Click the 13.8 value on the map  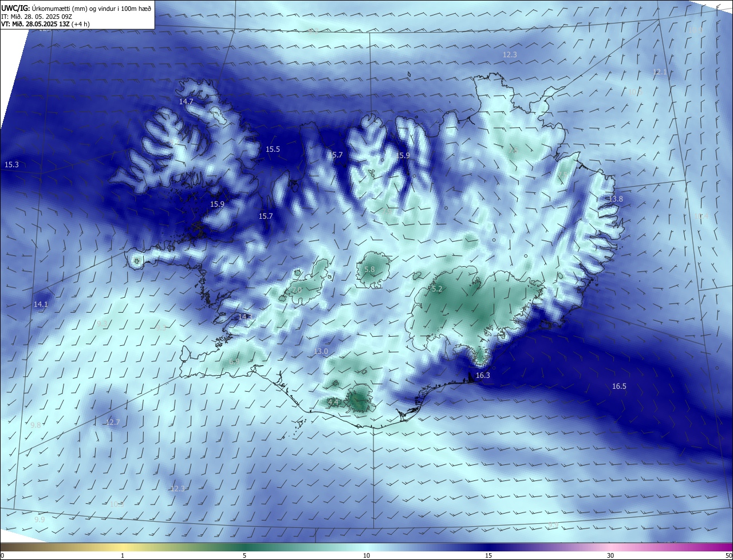pyautogui.click(x=616, y=199)
